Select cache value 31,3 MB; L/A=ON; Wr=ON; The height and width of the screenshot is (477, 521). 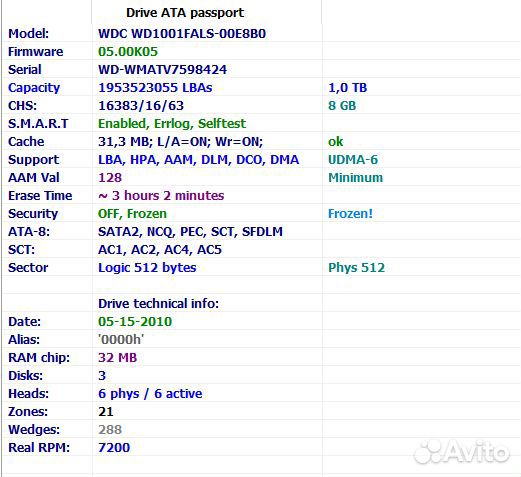click(x=180, y=142)
